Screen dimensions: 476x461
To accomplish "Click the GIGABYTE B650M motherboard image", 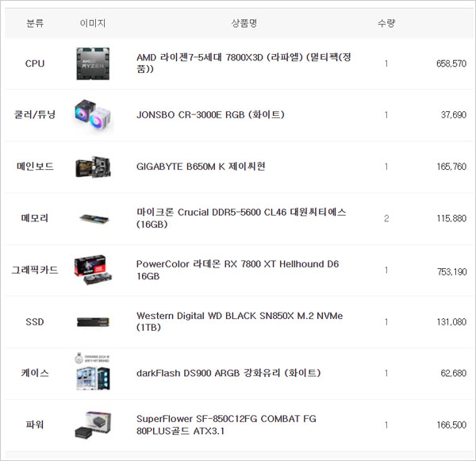I will point(93,167).
